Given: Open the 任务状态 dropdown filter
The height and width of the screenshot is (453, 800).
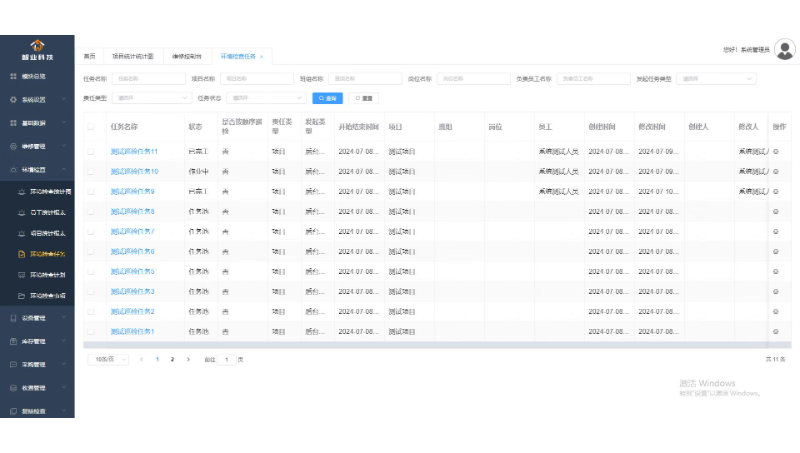Looking at the screenshot, I should pyautogui.click(x=266, y=98).
